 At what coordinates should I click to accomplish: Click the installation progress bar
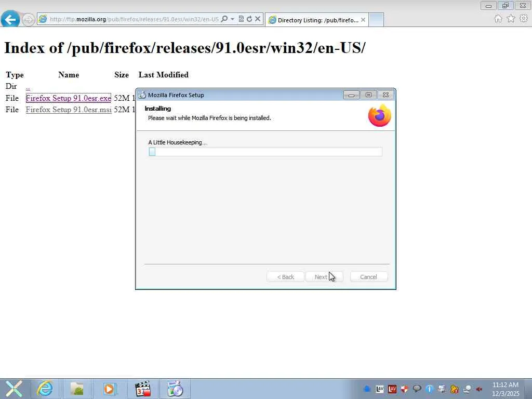pos(265,152)
